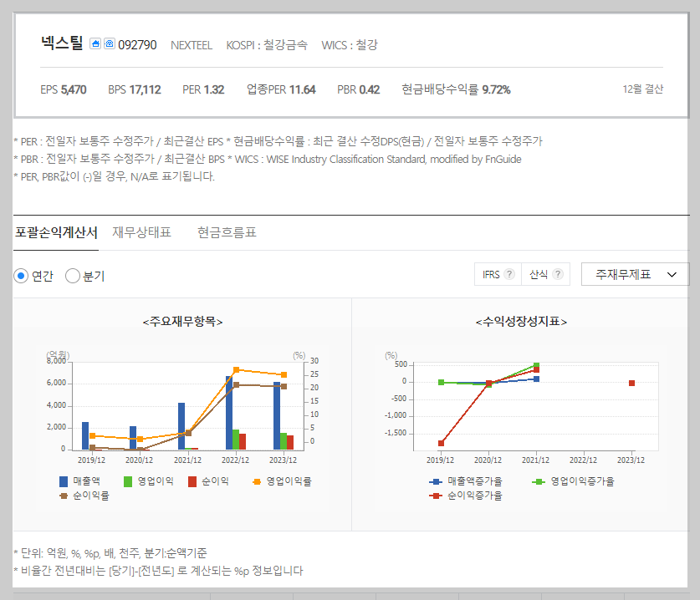Click the 2023/12 red point in 수익성장성지표 chart
This screenshot has height=600, width=700.
[631, 384]
